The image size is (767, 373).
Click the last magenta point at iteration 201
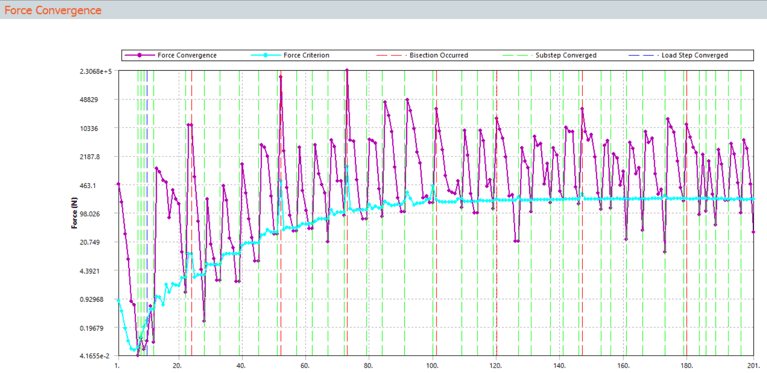click(x=753, y=232)
